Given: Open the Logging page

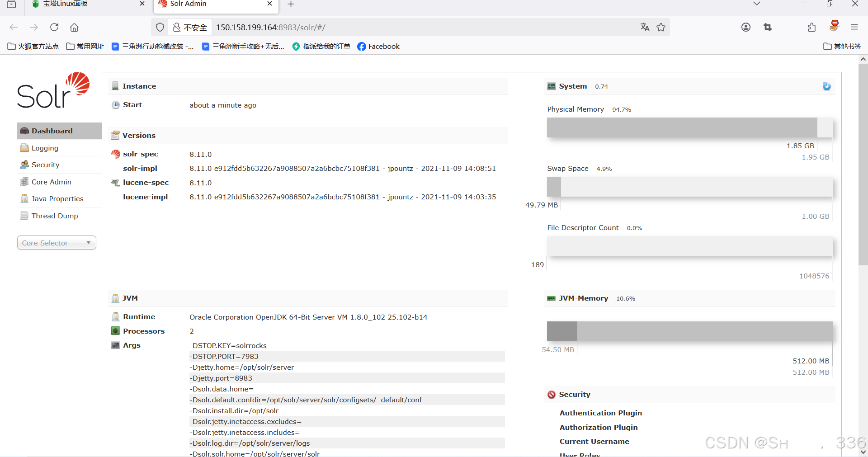Looking at the screenshot, I should pyautogui.click(x=45, y=148).
